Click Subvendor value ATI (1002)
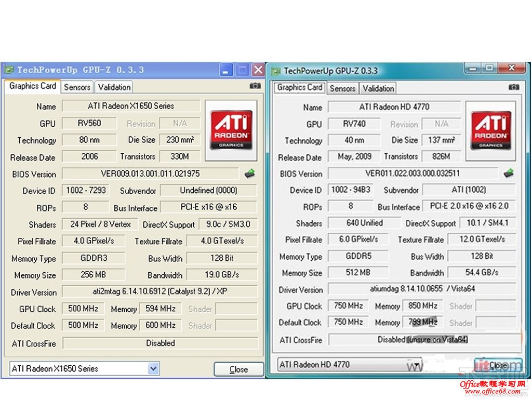 pos(469,190)
